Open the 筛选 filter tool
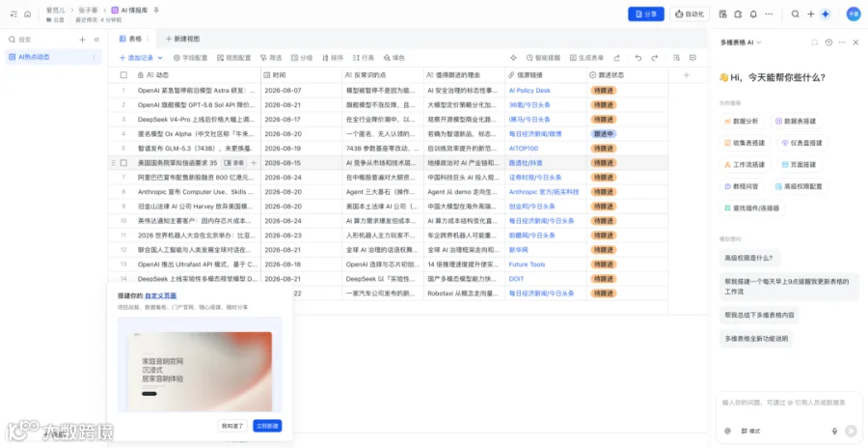Screen dimensions: 868x448 [271, 58]
